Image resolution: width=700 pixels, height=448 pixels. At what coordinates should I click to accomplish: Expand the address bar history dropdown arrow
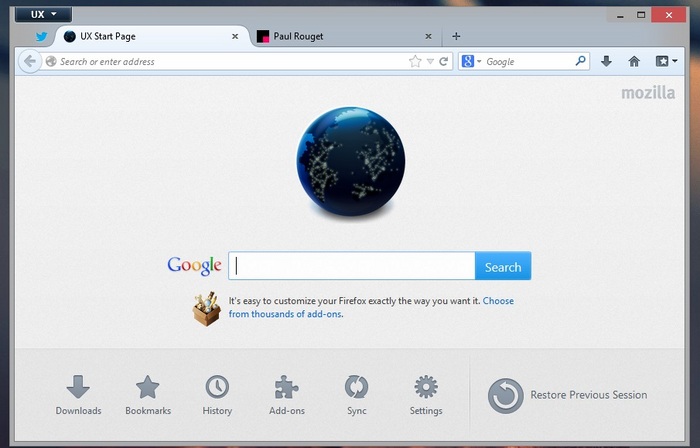click(430, 62)
